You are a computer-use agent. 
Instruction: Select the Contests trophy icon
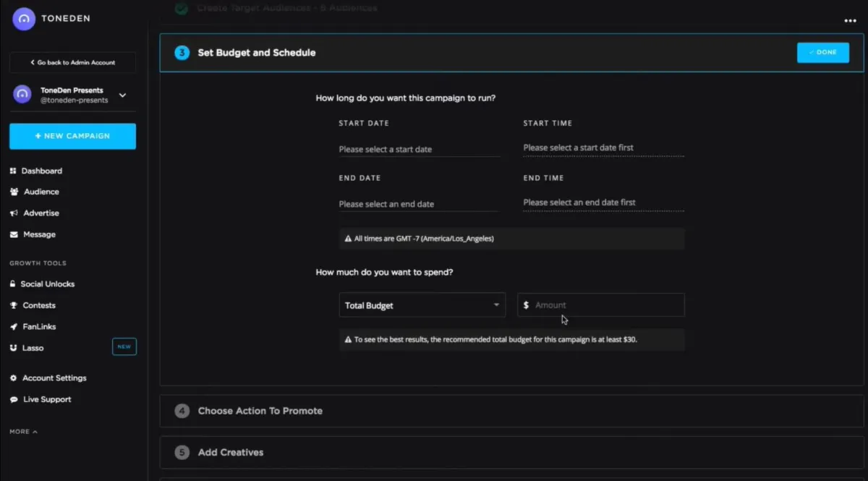coord(14,305)
